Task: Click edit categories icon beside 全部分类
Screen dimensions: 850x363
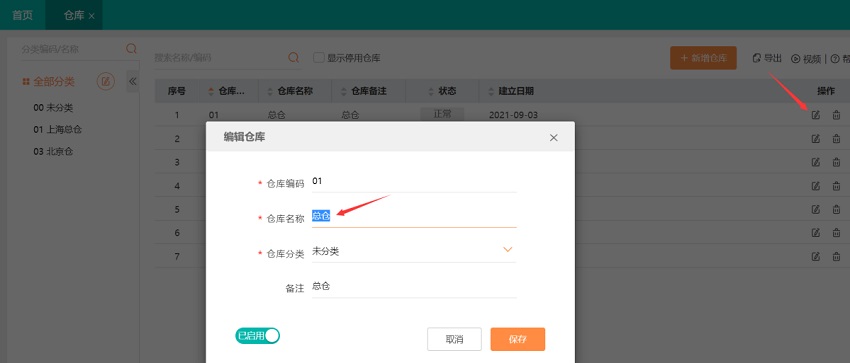Action: pos(106,82)
